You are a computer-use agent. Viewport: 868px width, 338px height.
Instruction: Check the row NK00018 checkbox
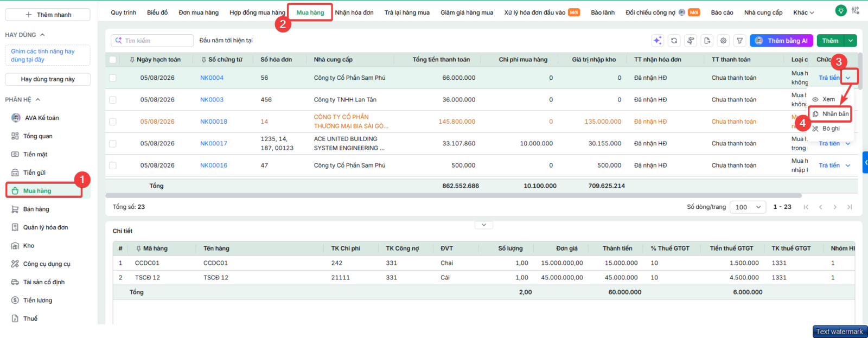(113, 122)
